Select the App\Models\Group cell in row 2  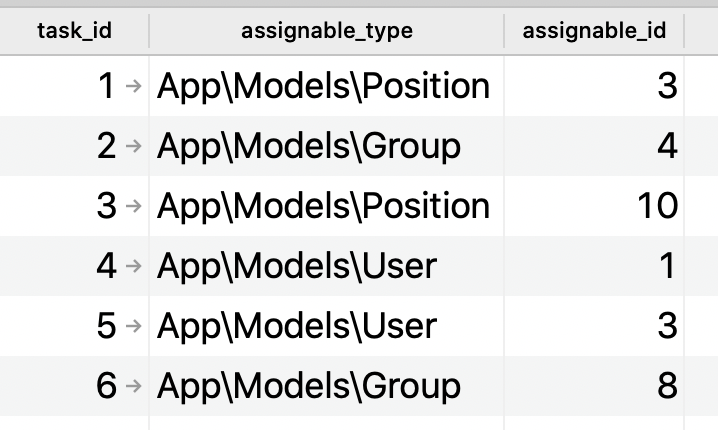326,146
